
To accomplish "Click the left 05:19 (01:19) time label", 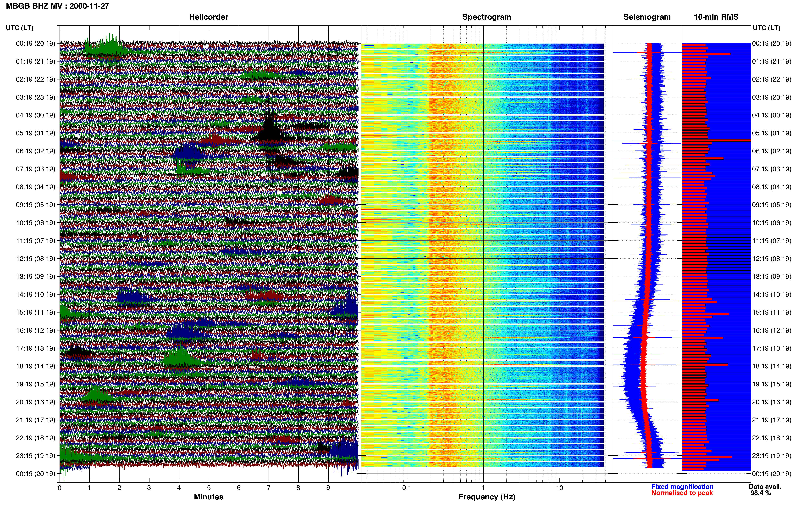I will pos(35,133).
